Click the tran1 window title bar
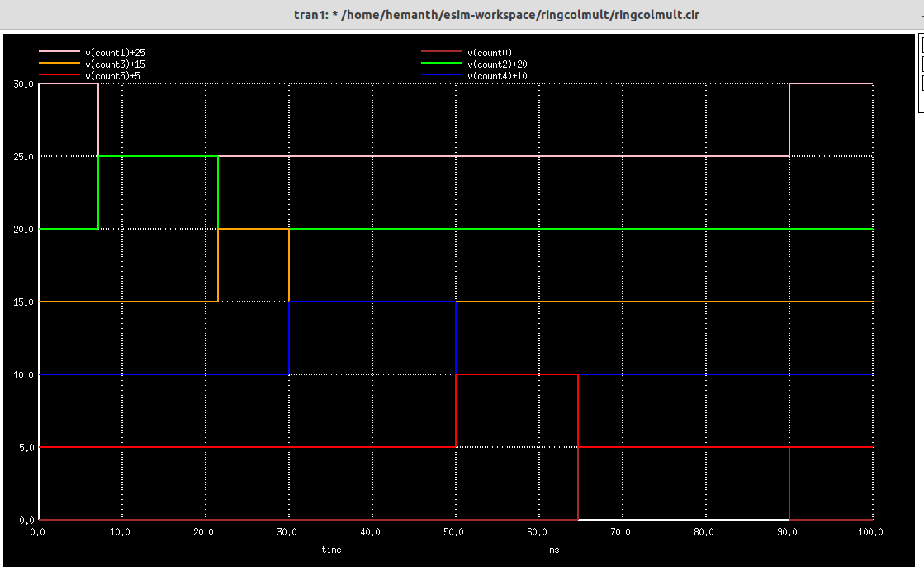 (462, 14)
